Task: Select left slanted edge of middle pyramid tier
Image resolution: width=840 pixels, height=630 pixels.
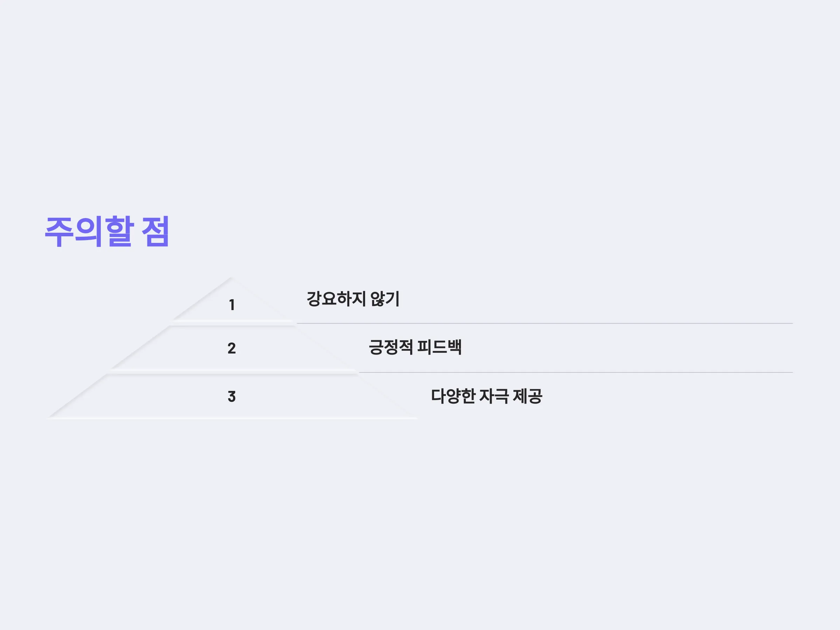Action: (140, 347)
